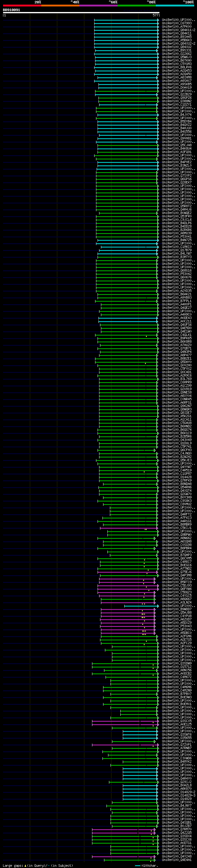Select label UniRef100_A0C211

[177, 321]
